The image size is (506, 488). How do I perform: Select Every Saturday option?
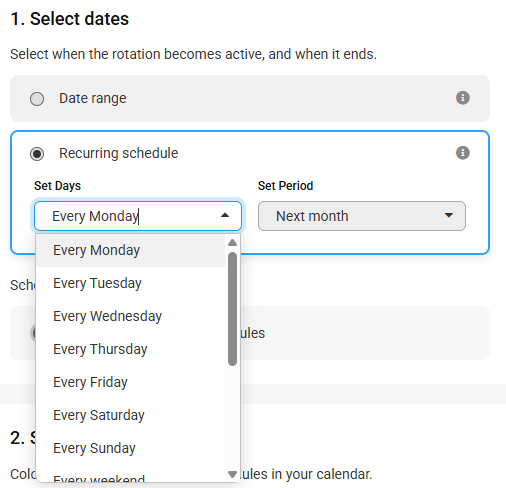(131, 415)
